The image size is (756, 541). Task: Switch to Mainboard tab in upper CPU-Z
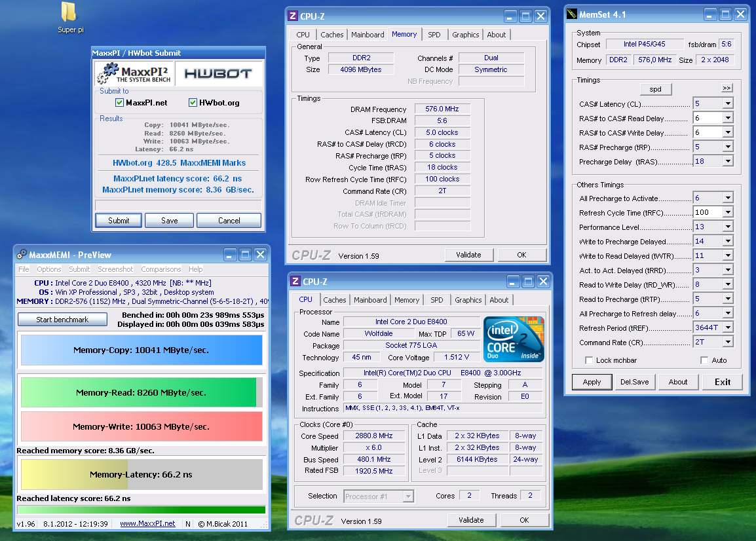pos(368,35)
